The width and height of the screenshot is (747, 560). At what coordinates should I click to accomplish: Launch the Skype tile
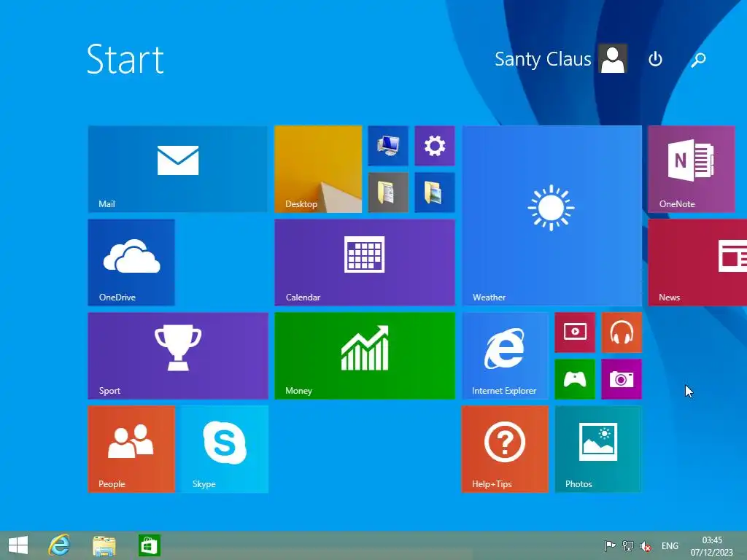(x=225, y=449)
